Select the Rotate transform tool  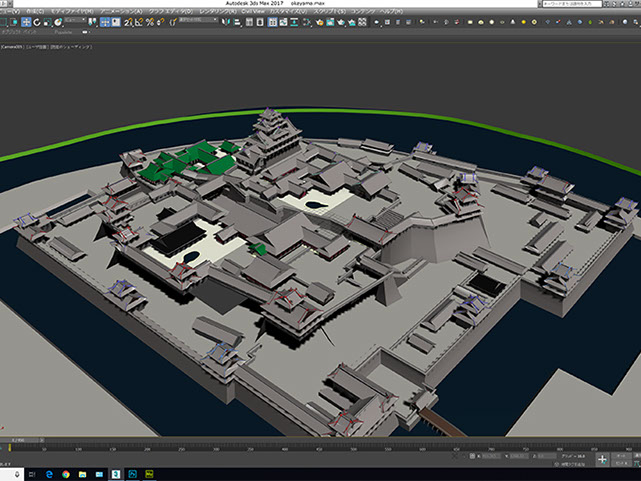[x=36, y=22]
